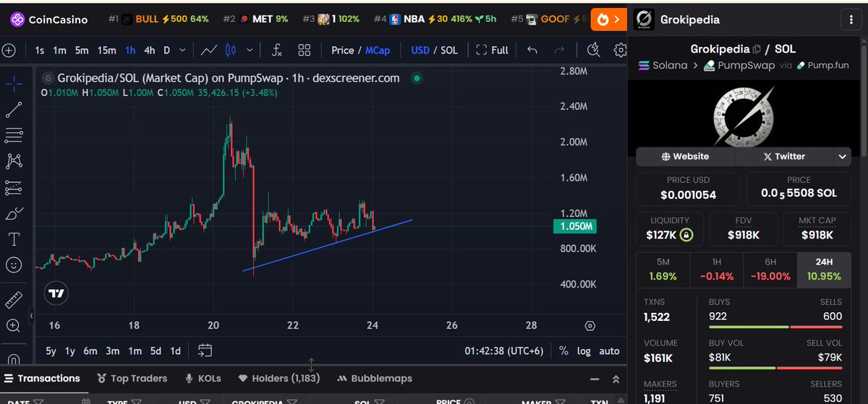The height and width of the screenshot is (404, 868).
Task: Open the quick search icon
Action: point(593,50)
